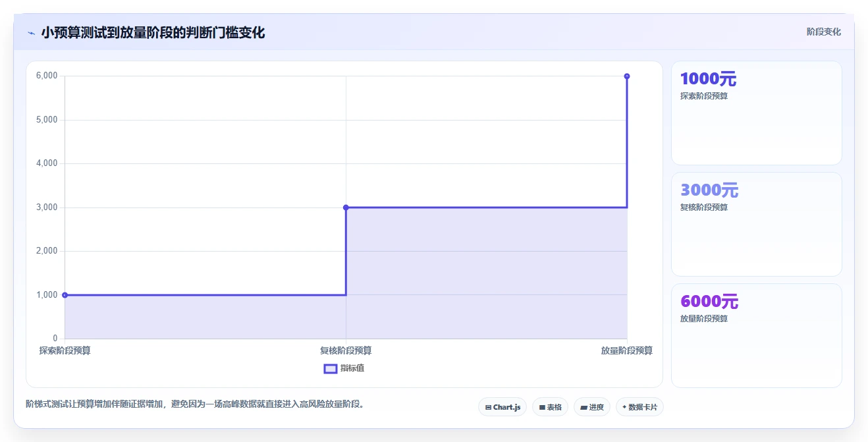868x442 pixels.
Task: Click the 6,000 y-axis tick label
Action: pos(47,76)
